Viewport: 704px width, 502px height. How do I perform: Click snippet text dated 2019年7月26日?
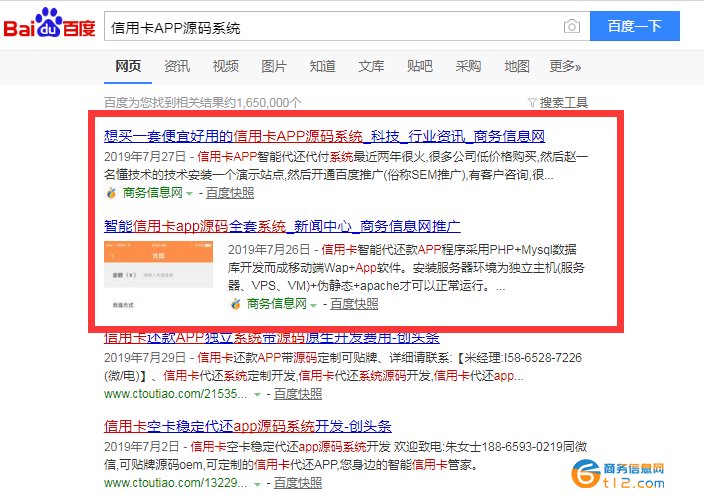tap(406, 268)
